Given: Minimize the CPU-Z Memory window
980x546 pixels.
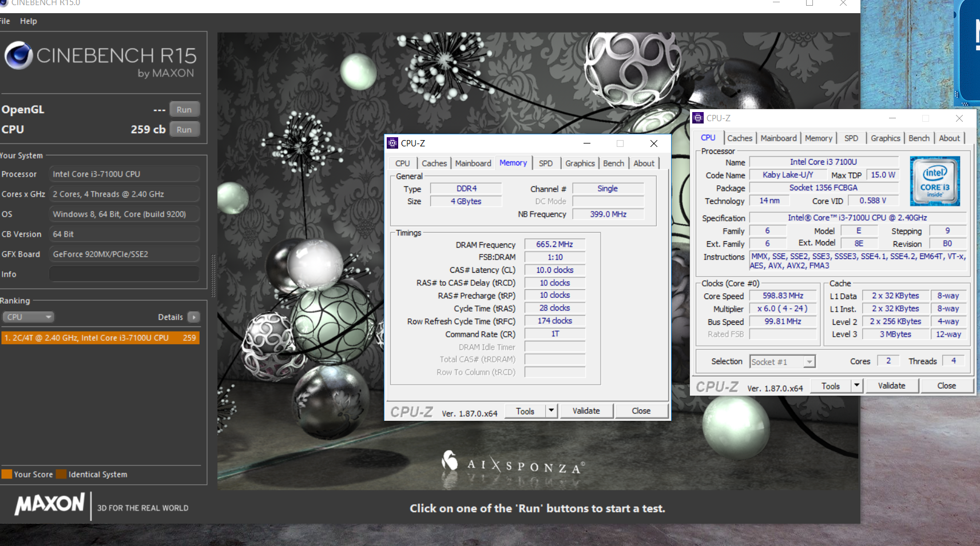Looking at the screenshot, I should (x=586, y=144).
